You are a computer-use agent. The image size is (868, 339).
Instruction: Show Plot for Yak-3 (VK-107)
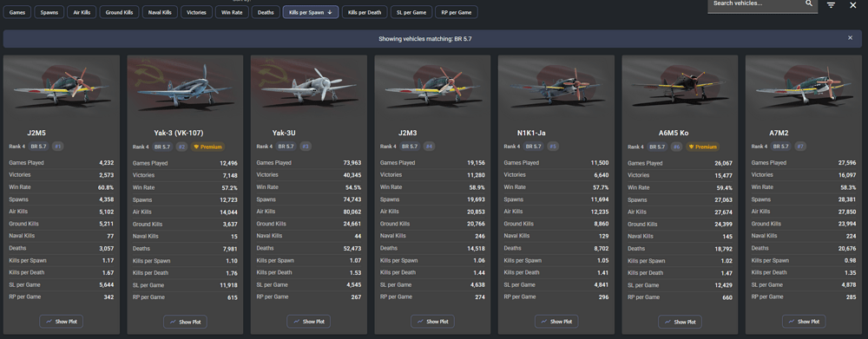[185, 322]
